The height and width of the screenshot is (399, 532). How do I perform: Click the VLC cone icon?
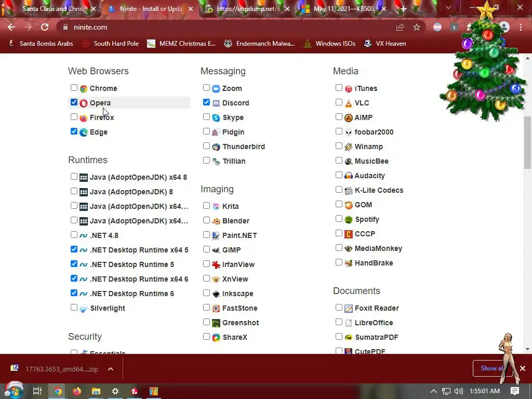349,103
